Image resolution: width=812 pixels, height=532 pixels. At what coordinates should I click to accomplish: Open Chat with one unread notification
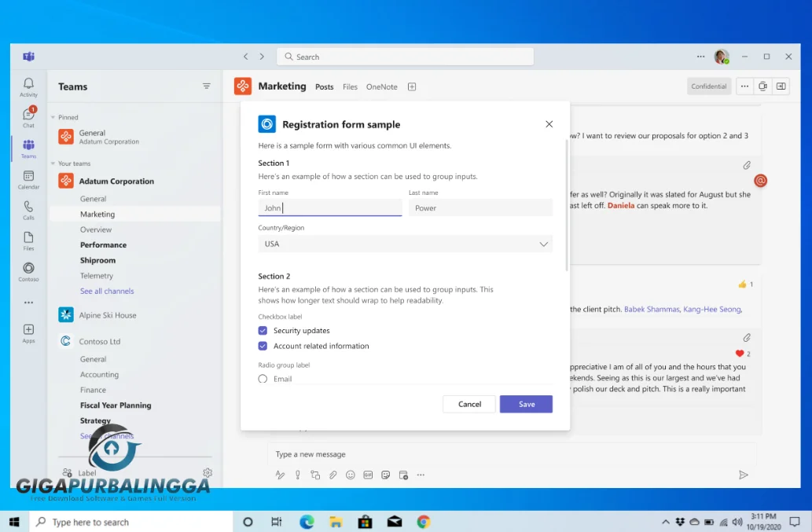[x=28, y=117]
